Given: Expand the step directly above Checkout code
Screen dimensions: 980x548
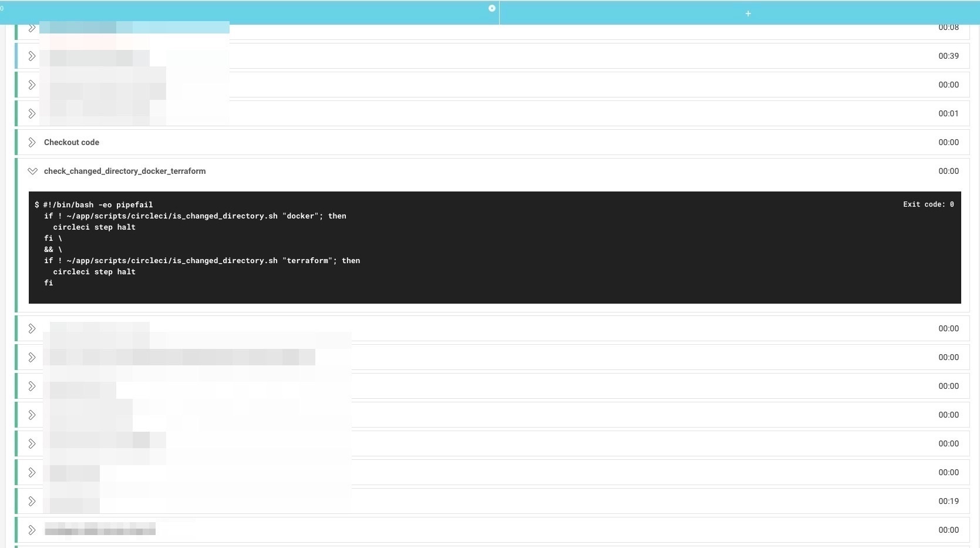Looking at the screenshot, I should pyautogui.click(x=32, y=114).
